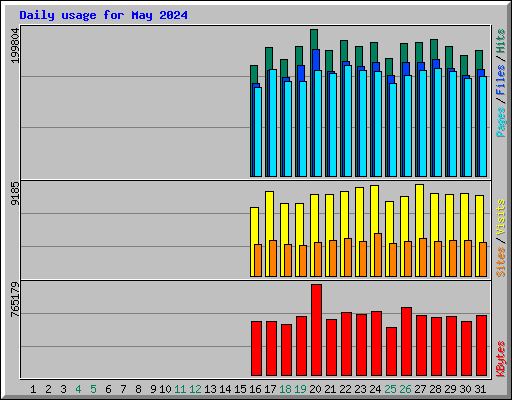Select the cyan Pages bar for day 16
The image size is (512, 400).
(x=258, y=132)
